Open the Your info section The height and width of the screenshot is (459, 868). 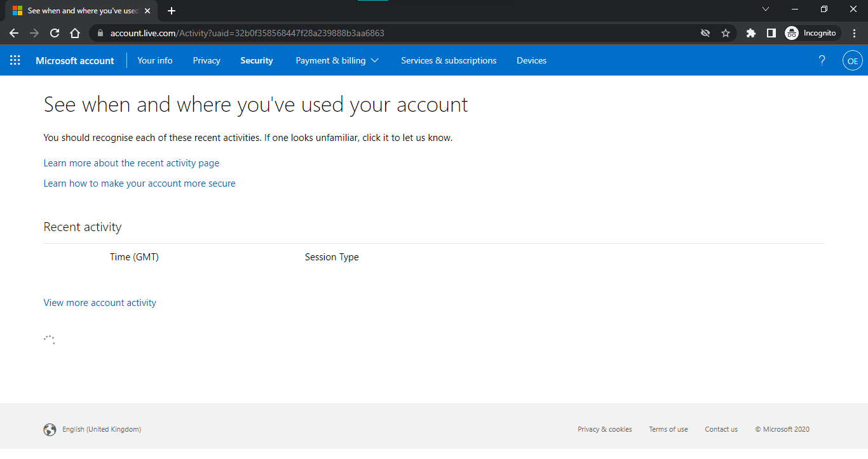point(155,60)
